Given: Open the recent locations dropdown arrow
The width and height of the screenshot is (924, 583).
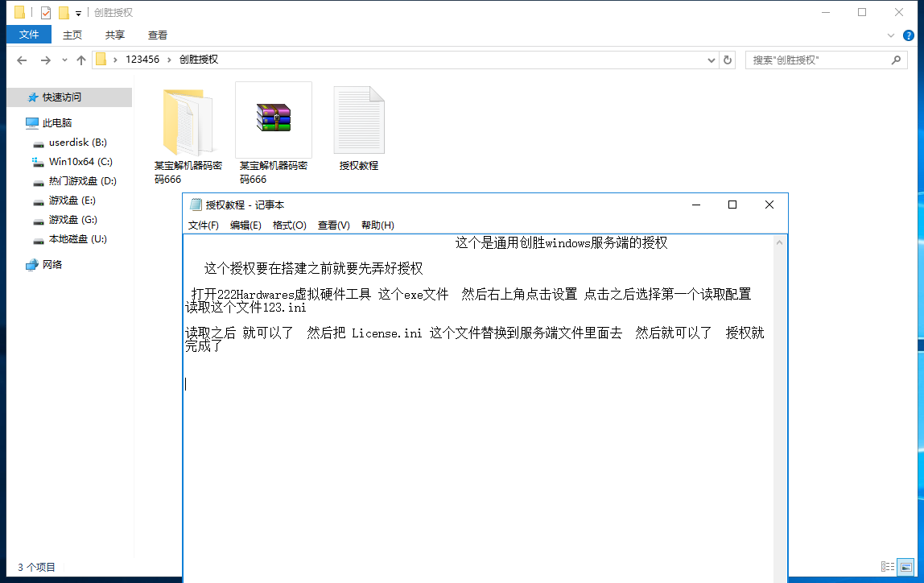Looking at the screenshot, I should click(x=64, y=60).
